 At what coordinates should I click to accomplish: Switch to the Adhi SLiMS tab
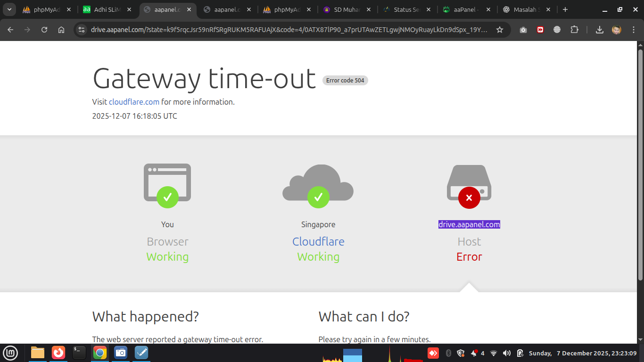pyautogui.click(x=107, y=9)
